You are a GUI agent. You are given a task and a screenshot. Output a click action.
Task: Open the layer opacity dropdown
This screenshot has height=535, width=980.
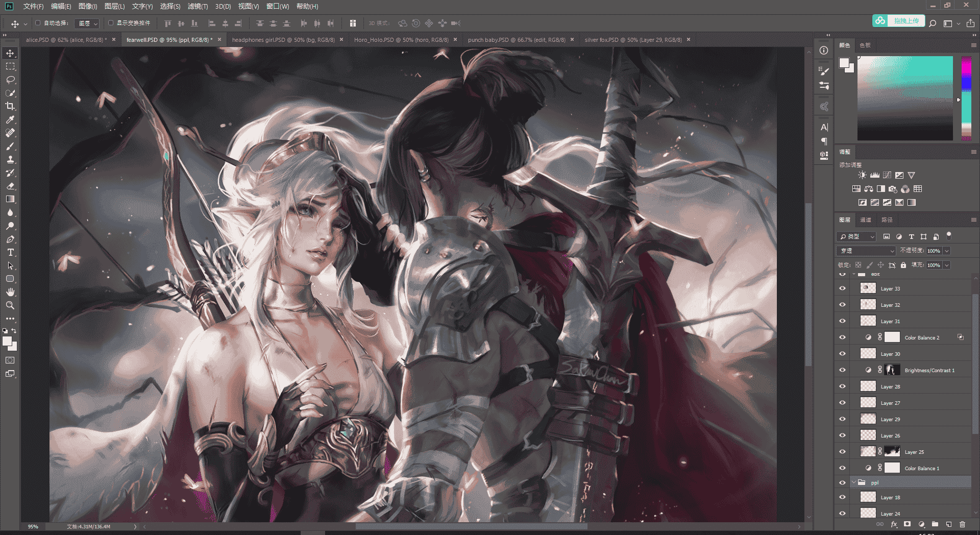tap(947, 251)
